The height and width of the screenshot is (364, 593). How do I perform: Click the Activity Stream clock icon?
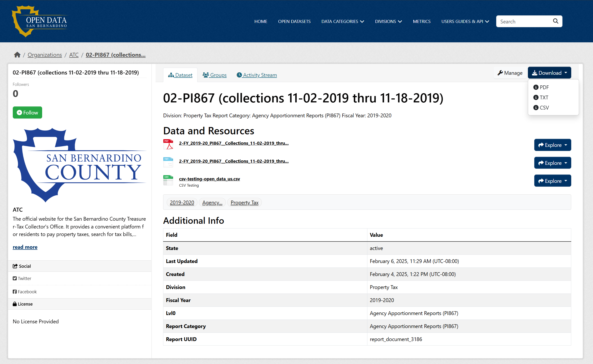tap(239, 75)
